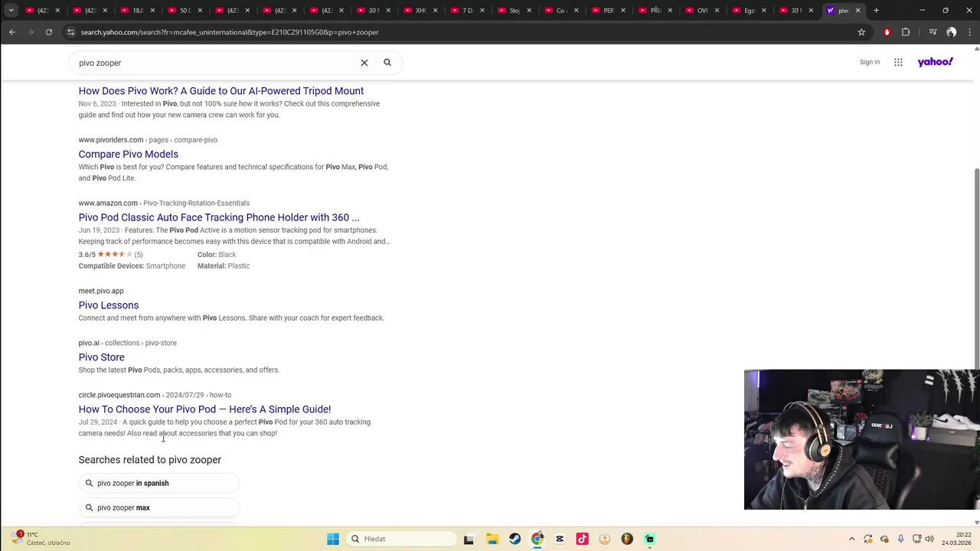Open a new browser tab
This screenshot has height=551, width=980.
(x=876, y=11)
